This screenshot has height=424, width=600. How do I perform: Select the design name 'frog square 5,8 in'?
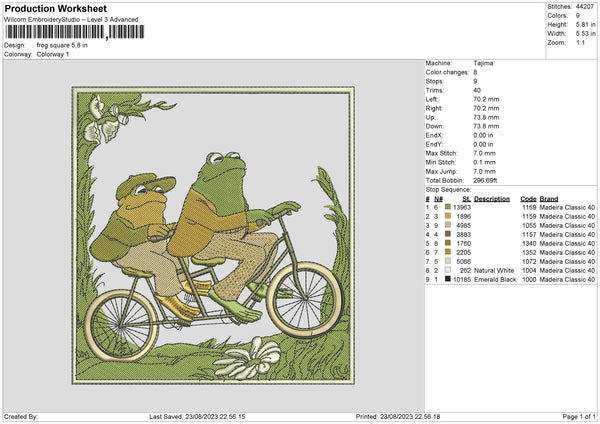pos(62,45)
